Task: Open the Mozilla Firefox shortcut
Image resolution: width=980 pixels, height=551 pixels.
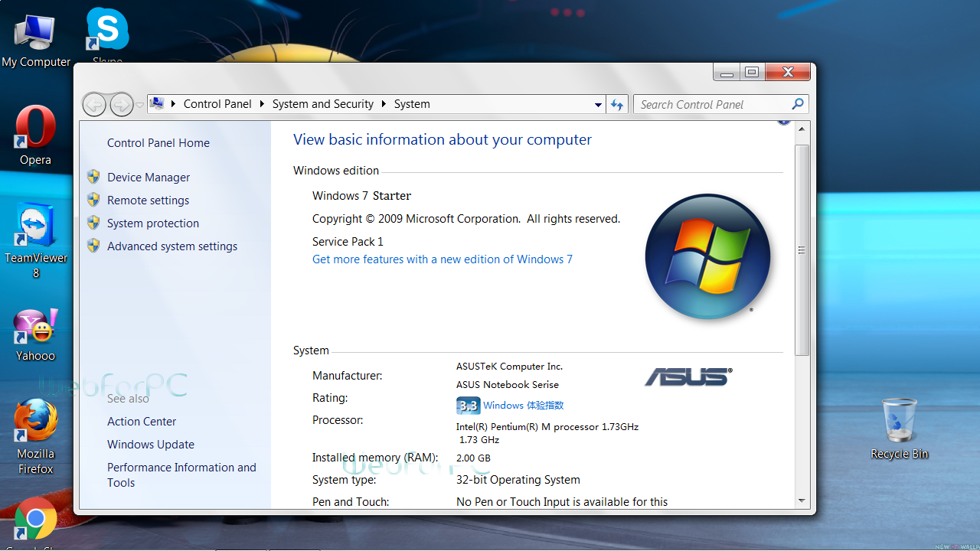Action: (x=35, y=436)
